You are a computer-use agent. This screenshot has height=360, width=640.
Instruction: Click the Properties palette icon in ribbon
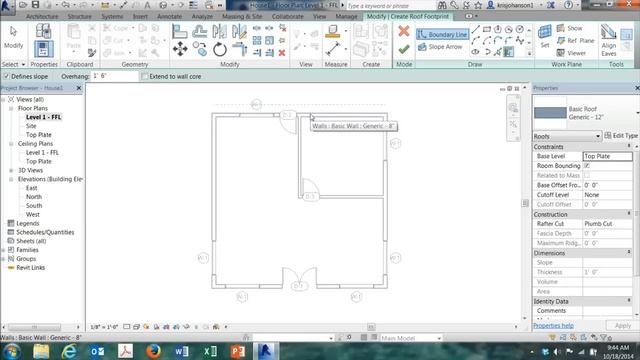point(43,49)
